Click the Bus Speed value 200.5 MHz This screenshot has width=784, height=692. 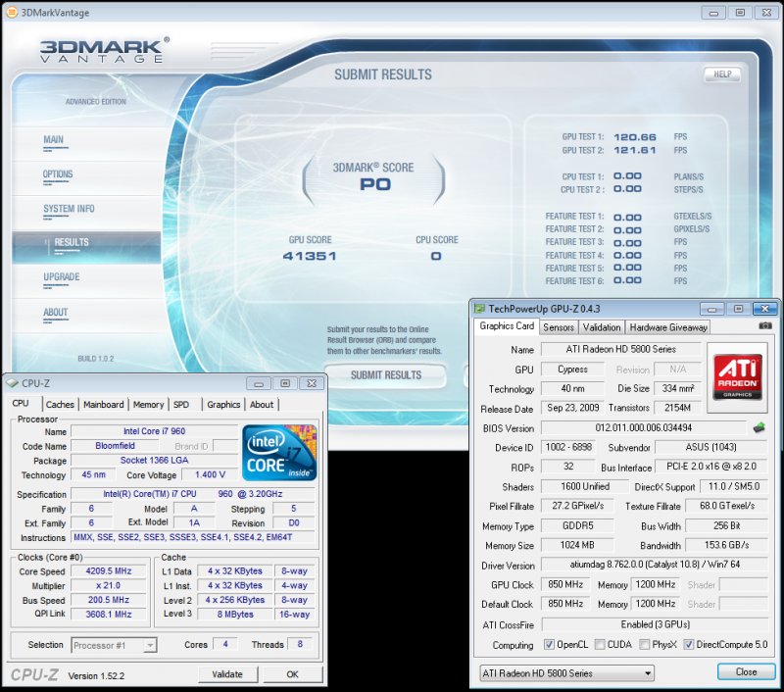[x=109, y=600]
